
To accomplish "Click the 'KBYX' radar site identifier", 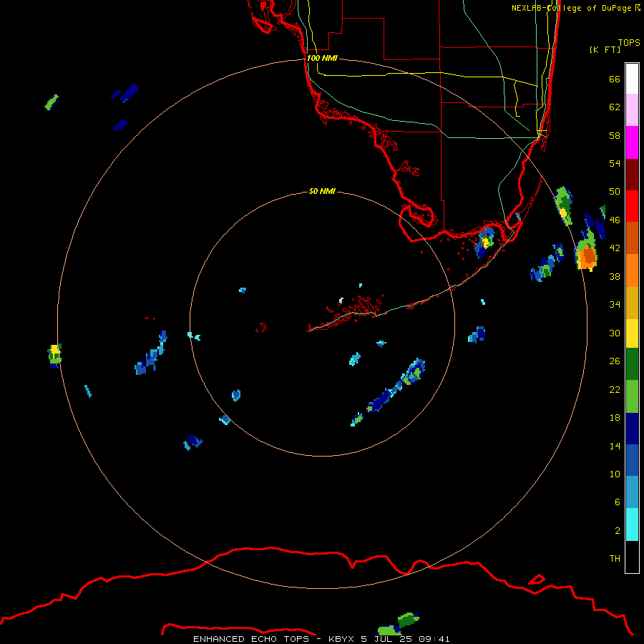I will [341, 639].
